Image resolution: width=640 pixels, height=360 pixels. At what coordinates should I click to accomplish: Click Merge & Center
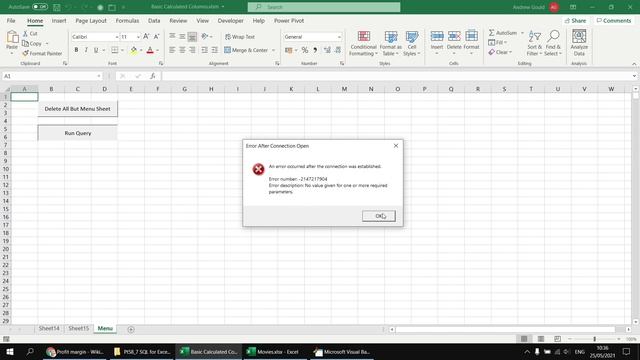pos(246,50)
